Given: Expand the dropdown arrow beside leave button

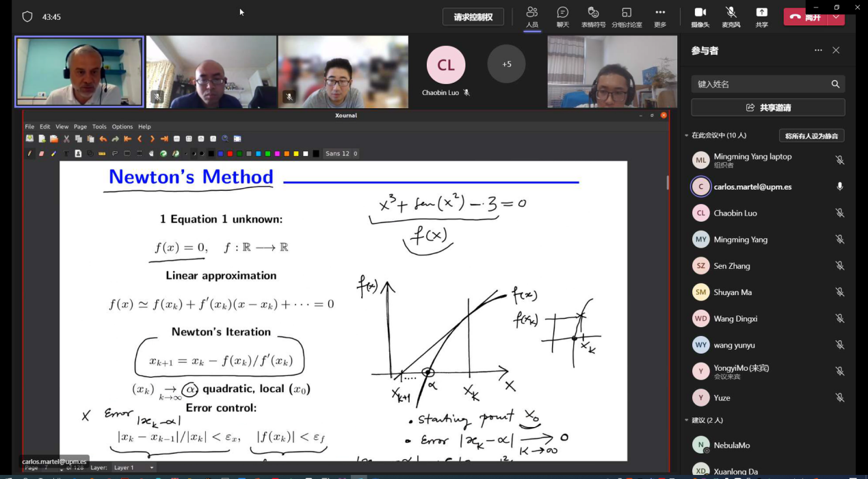Looking at the screenshot, I should pyautogui.click(x=836, y=17).
